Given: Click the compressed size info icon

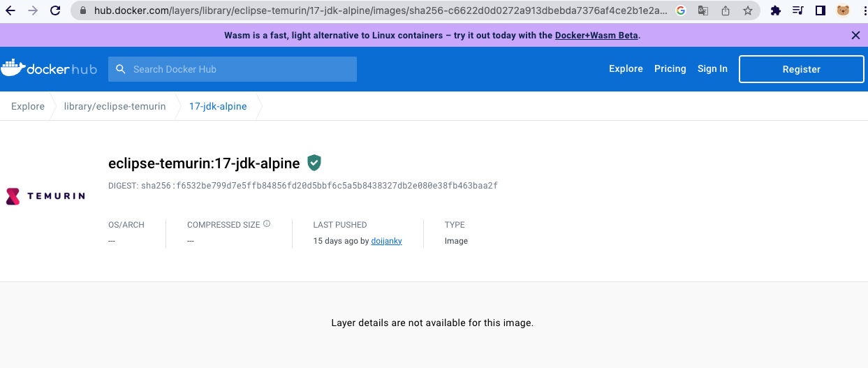Looking at the screenshot, I should [267, 224].
